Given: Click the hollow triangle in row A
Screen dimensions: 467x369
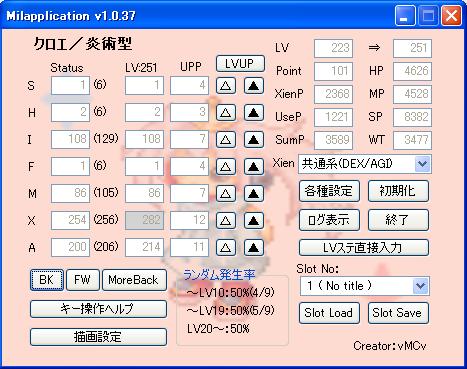Looking at the screenshot, I should tap(226, 247).
